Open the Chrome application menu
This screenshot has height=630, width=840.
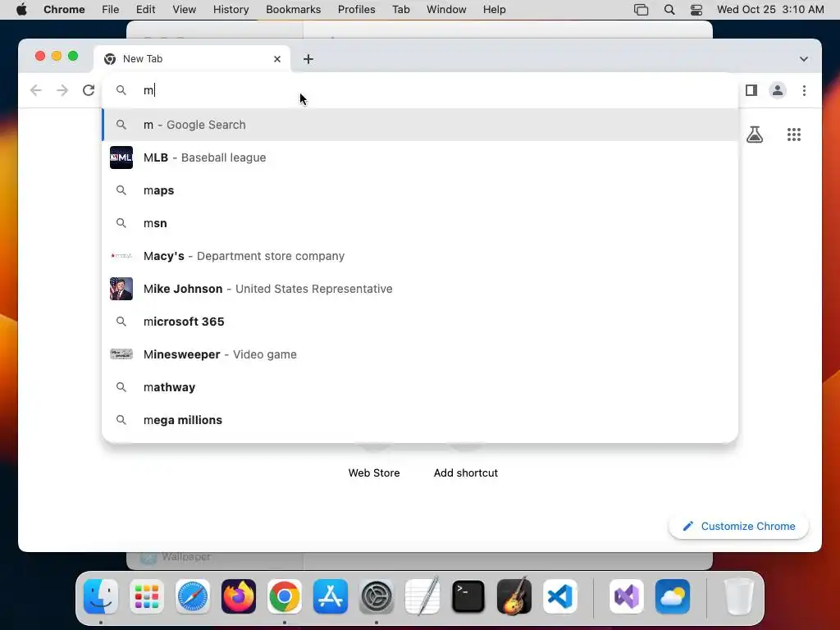point(64,10)
